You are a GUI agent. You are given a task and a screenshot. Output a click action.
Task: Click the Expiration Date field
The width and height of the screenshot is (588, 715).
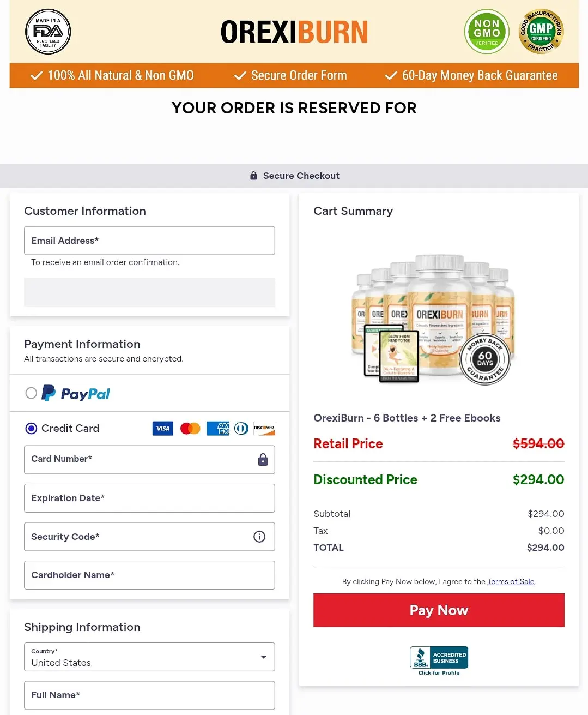pos(149,498)
